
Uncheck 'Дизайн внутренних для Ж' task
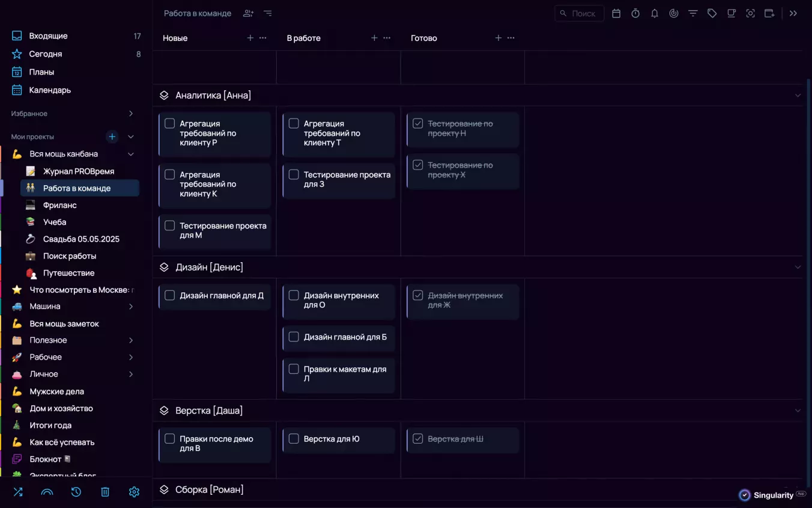[x=418, y=295]
